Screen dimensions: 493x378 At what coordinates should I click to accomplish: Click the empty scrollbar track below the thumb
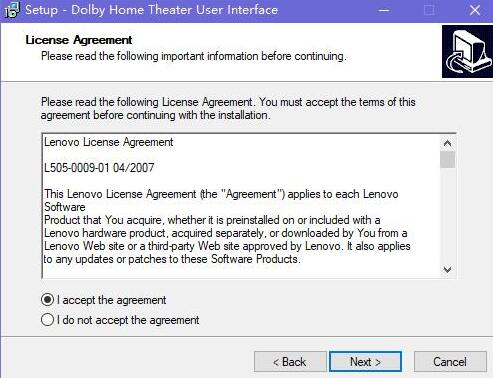(447, 215)
